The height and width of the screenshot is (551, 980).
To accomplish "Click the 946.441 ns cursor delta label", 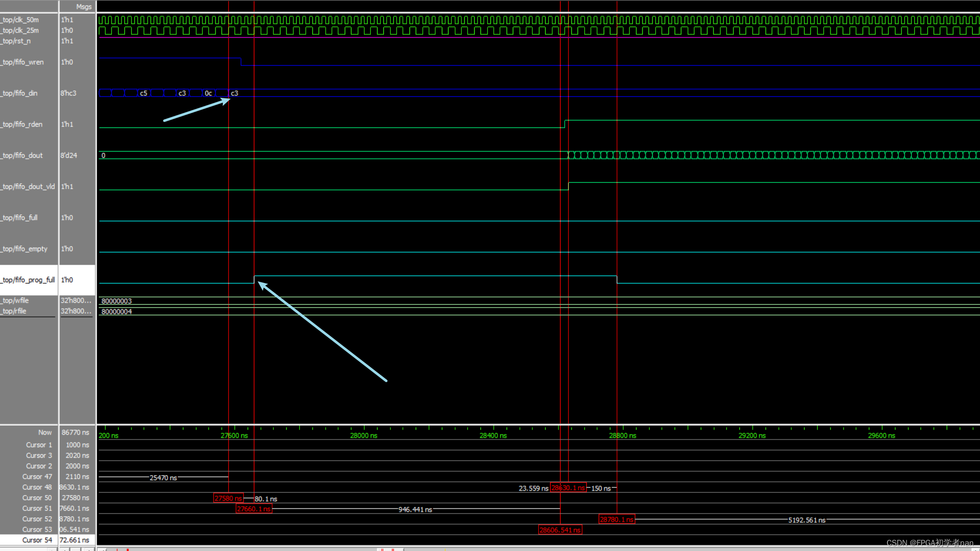I will (x=415, y=509).
